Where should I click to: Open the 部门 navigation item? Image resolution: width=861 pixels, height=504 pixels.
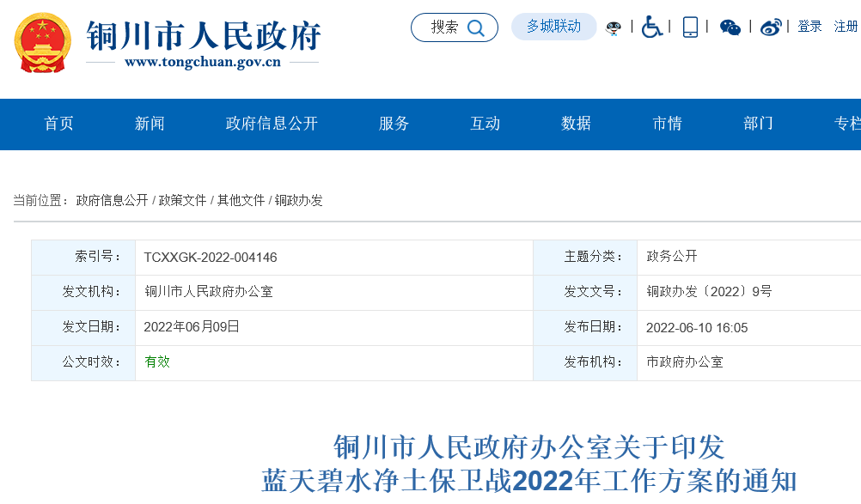pos(757,124)
